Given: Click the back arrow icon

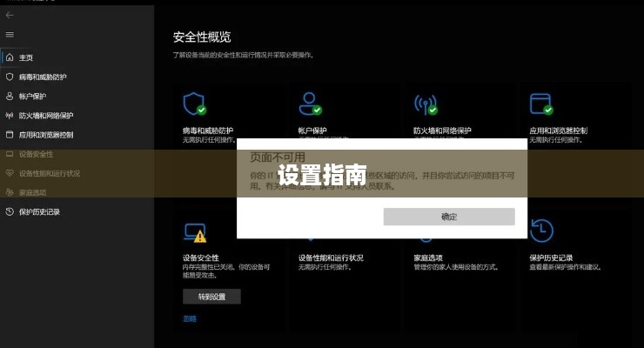Looking at the screenshot, I should [x=10, y=15].
